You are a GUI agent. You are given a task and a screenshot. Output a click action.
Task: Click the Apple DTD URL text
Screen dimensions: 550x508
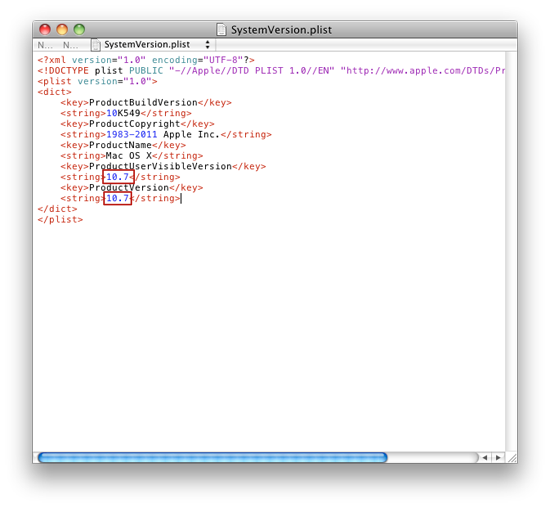coord(423,71)
